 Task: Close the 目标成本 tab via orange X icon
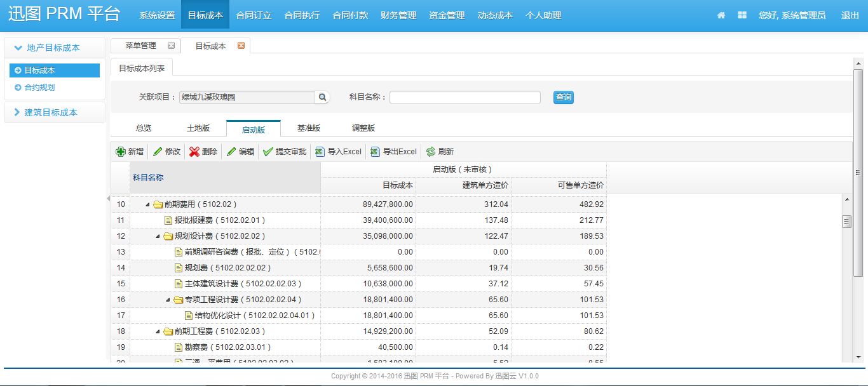[241, 46]
